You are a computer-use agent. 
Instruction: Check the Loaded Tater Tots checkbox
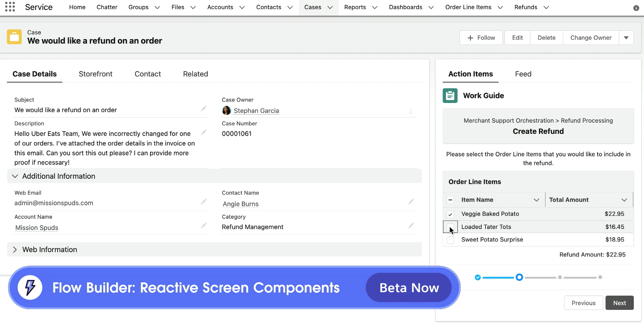450,227
